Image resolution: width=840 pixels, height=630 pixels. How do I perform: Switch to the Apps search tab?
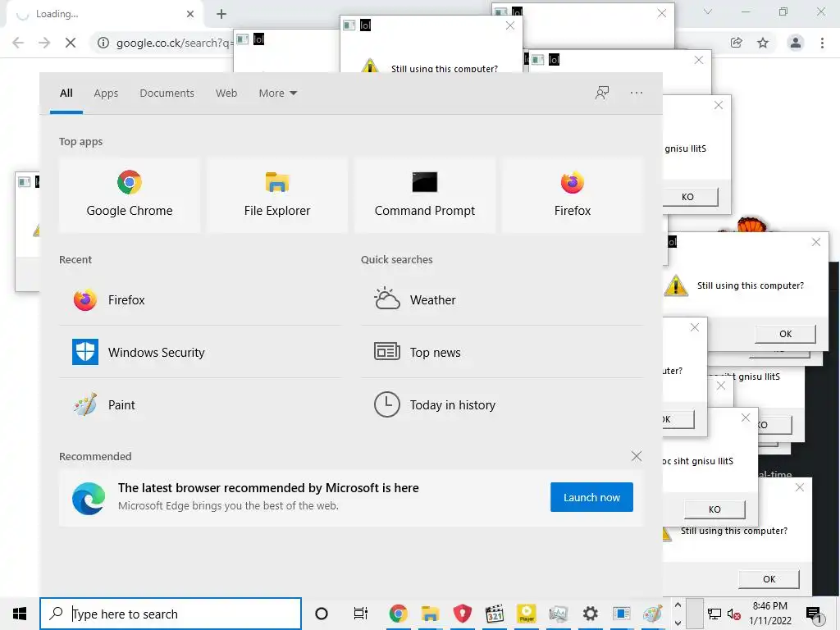pos(106,94)
